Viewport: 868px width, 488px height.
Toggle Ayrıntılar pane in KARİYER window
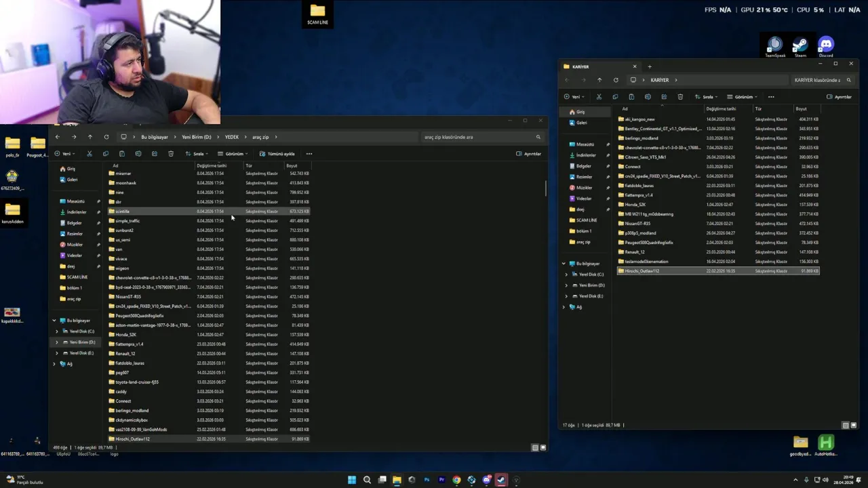pos(840,97)
